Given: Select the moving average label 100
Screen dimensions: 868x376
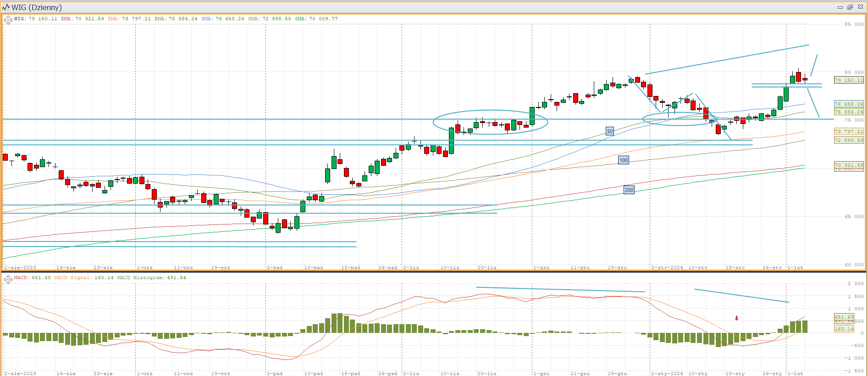Looking at the screenshot, I should click(623, 160).
